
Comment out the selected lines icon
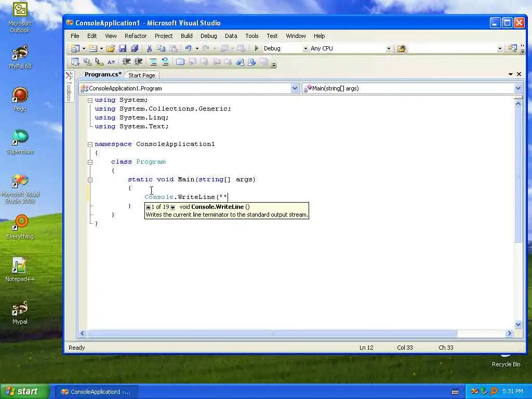(153, 62)
